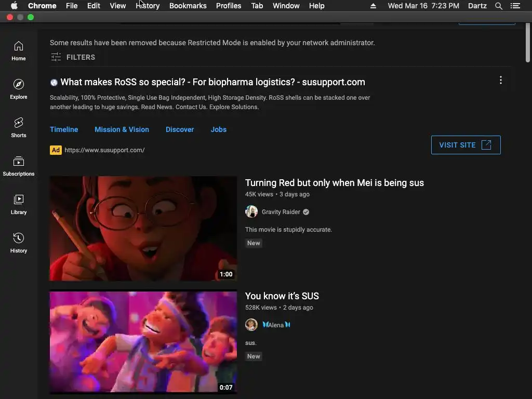Screen dimensions: 532x399
Task: Open the susupport.com ad URL
Action: point(104,150)
